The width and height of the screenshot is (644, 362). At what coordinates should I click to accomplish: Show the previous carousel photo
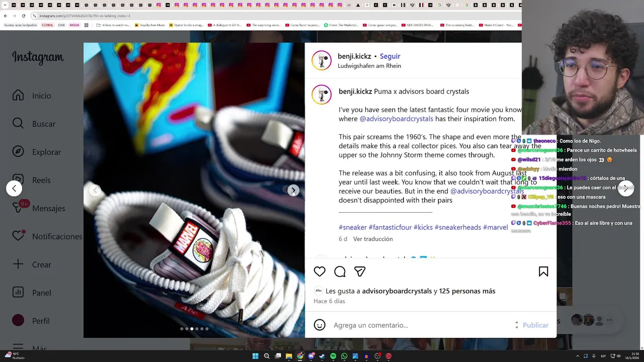click(95, 190)
